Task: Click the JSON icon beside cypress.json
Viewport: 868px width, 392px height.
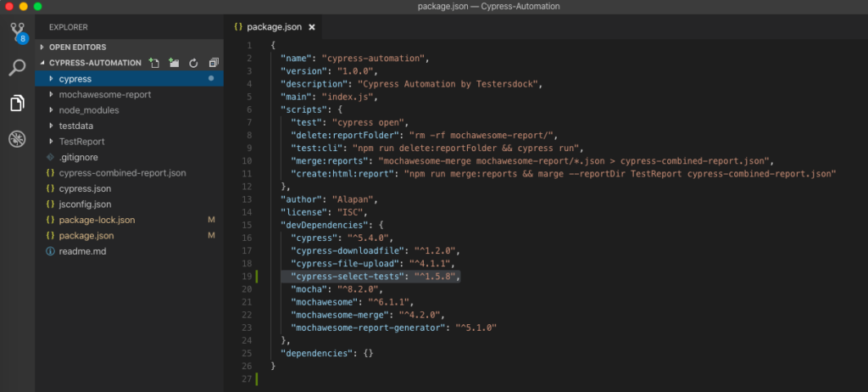Action: (x=50, y=188)
